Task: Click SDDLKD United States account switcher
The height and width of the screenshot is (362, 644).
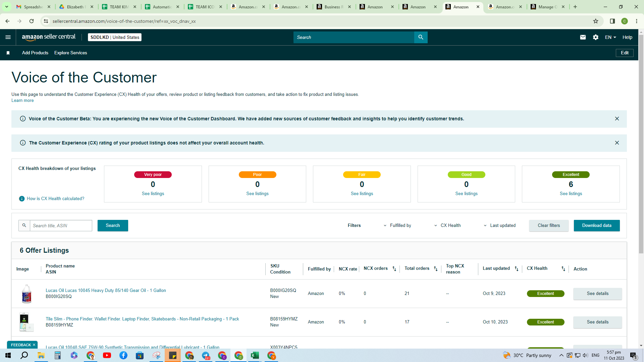Action: pos(115,37)
